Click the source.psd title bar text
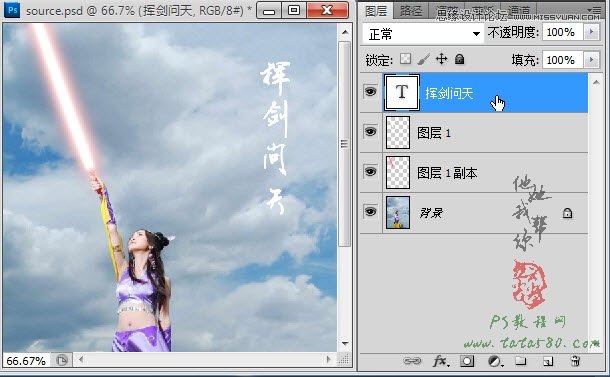The image size is (610, 377). 139,11
